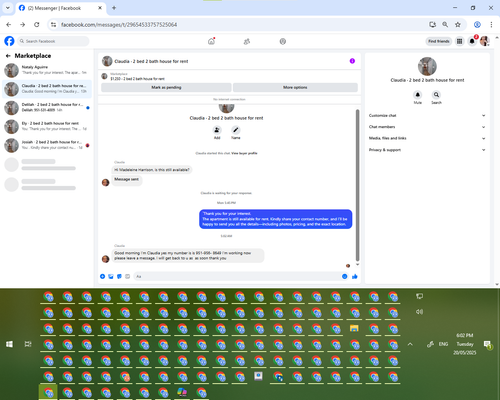Click Add people icon in chat
The width and height of the screenshot is (500, 400).
pos(217,130)
